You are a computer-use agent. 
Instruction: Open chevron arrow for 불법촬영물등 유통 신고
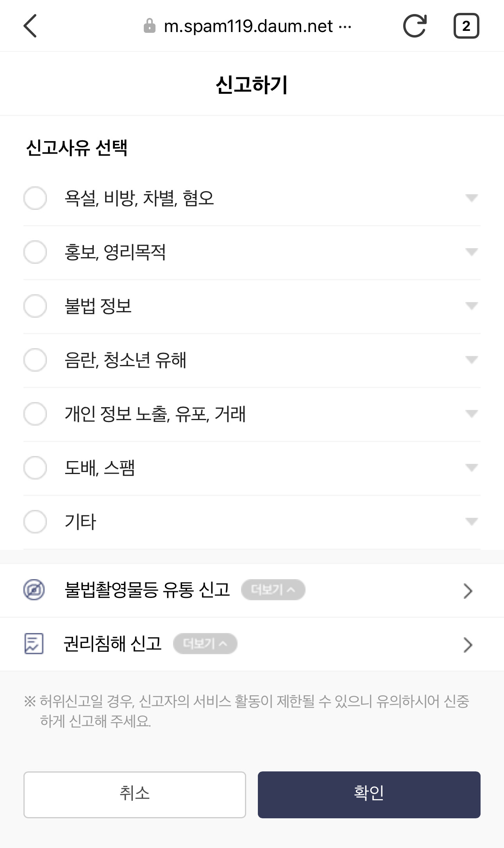pyautogui.click(x=468, y=591)
